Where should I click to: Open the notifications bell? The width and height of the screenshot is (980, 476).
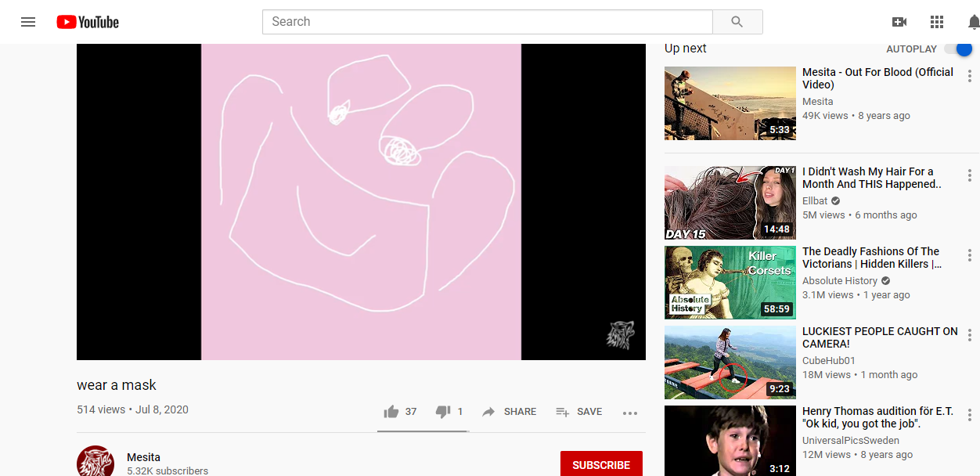click(973, 22)
